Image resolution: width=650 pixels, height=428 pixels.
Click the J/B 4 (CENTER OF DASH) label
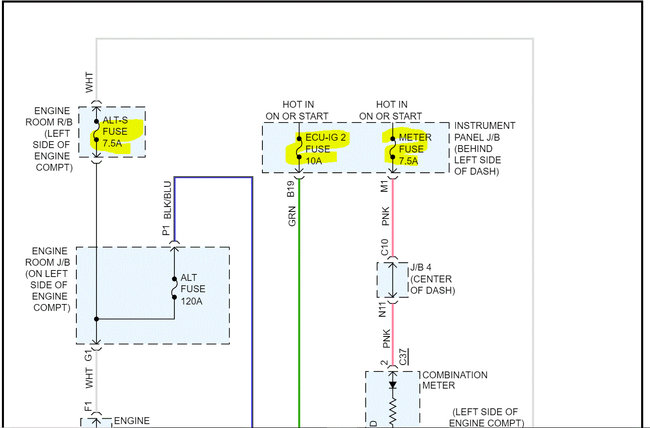pos(433,279)
